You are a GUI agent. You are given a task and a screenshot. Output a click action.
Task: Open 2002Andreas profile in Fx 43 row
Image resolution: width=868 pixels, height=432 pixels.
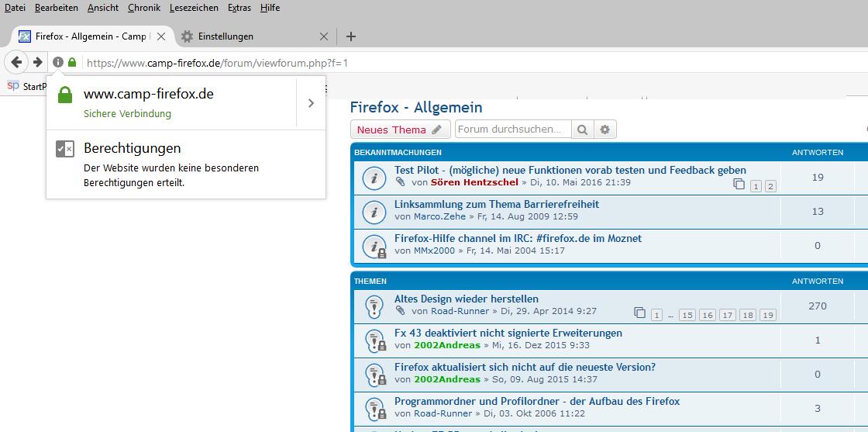446,346
